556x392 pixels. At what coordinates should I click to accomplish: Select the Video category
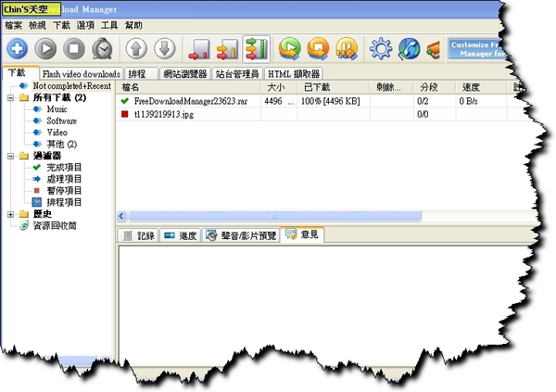click(57, 133)
